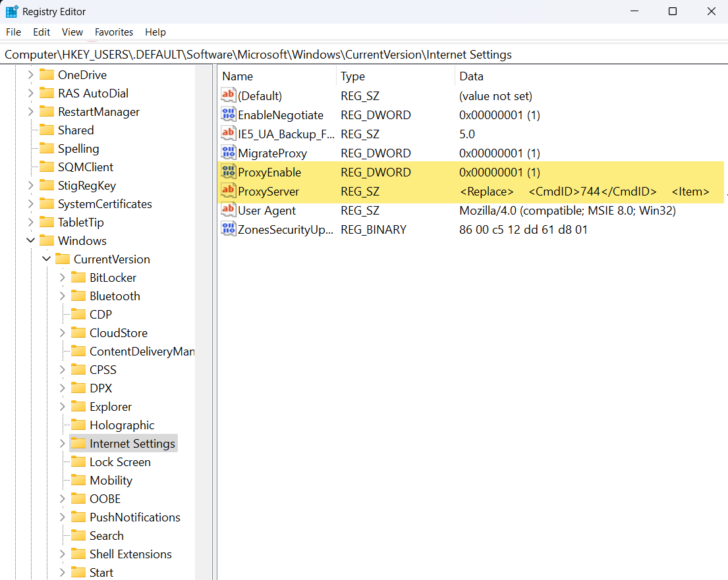Select the Lock Screen key
The width and height of the screenshot is (728, 580).
[119, 462]
